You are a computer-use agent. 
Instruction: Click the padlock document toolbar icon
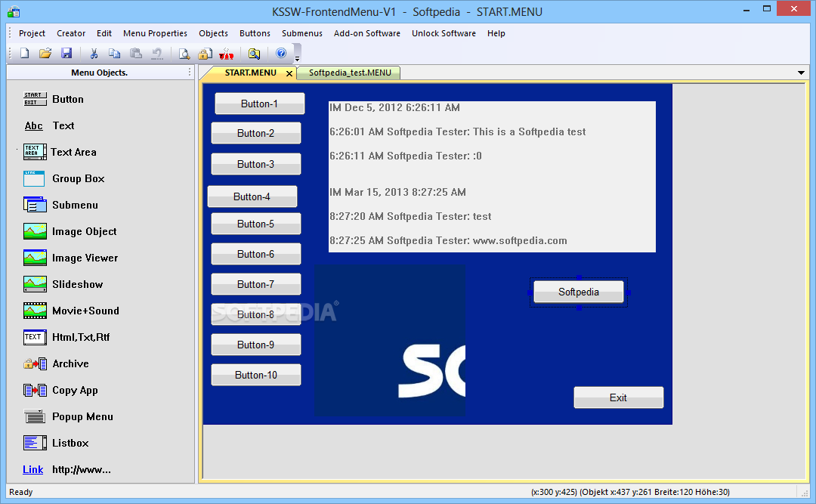[x=205, y=53]
